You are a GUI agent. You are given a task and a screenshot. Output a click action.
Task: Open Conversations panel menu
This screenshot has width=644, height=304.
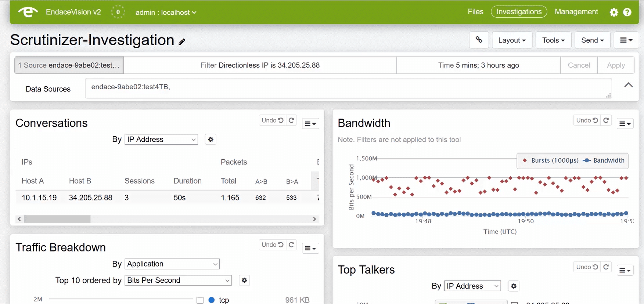click(310, 124)
